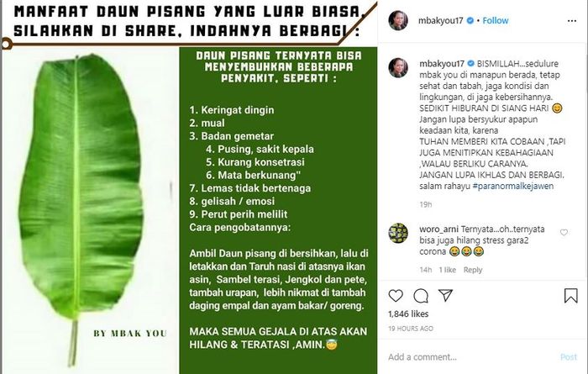
Task: Share post via paper plane icon
Action: [x=445, y=295]
